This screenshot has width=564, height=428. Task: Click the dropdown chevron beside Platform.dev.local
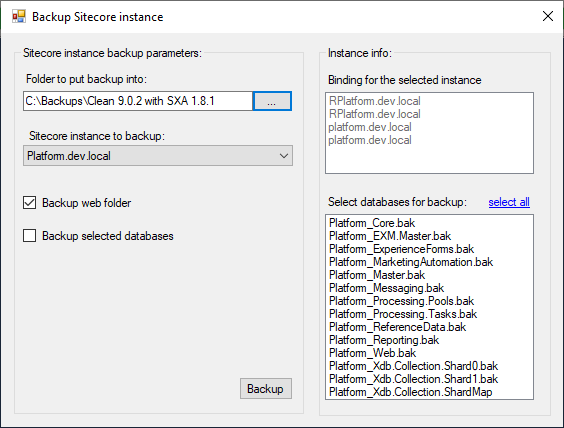(284, 156)
